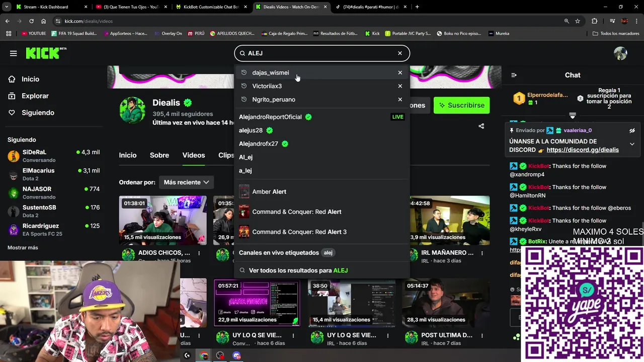The image size is (644, 362).
Task: Open browser extensions puzzle icon
Action: (595, 21)
